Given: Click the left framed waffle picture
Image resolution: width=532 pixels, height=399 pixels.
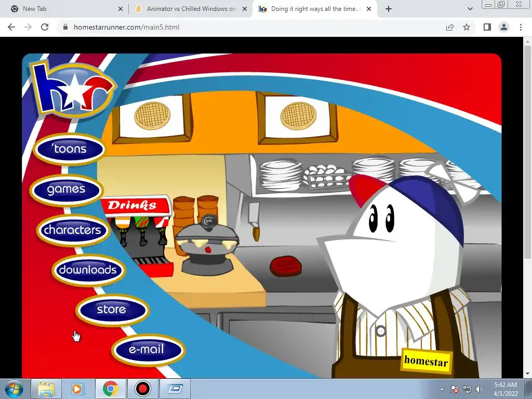Looking at the screenshot, I should coord(152,117).
